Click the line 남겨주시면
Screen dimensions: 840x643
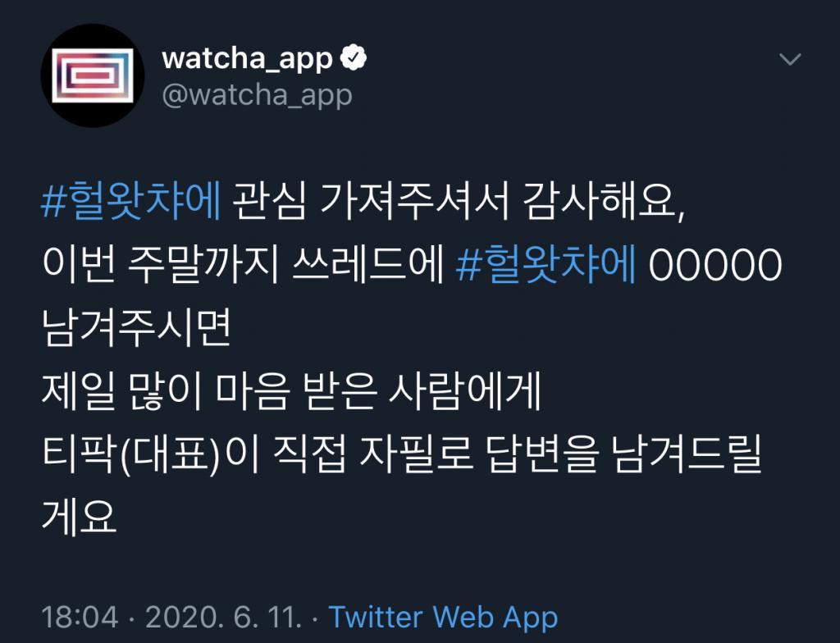[x=136, y=327]
